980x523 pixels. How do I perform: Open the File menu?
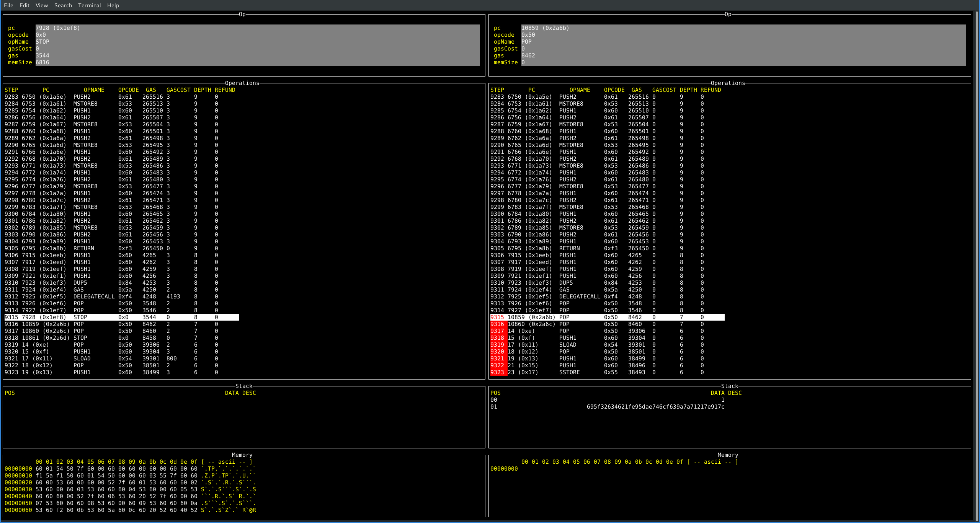(x=8, y=5)
